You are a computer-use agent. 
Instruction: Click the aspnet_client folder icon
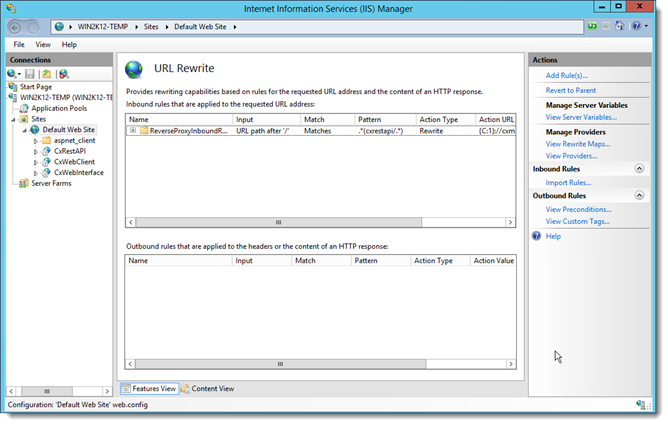point(46,141)
